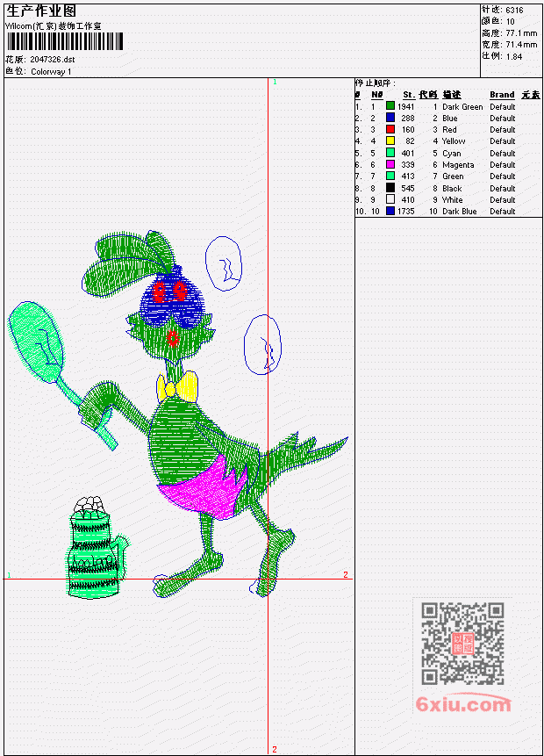Click the height value 77.1 mm
Screen dimensions: 544x756
pos(521,33)
